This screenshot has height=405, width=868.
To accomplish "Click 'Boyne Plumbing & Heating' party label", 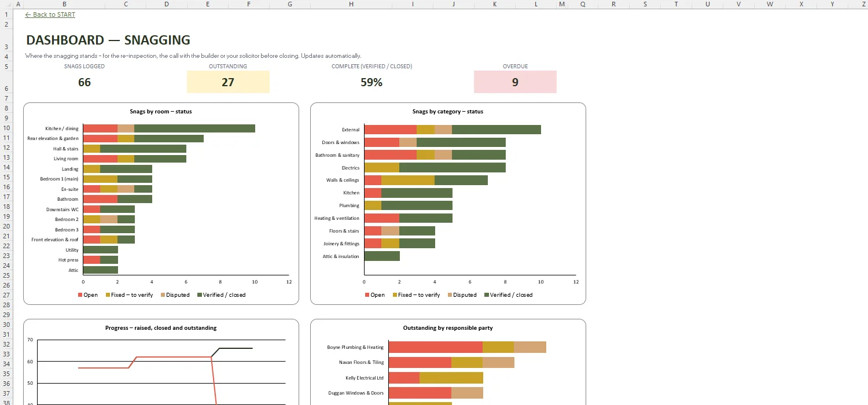I will (x=355, y=347).
